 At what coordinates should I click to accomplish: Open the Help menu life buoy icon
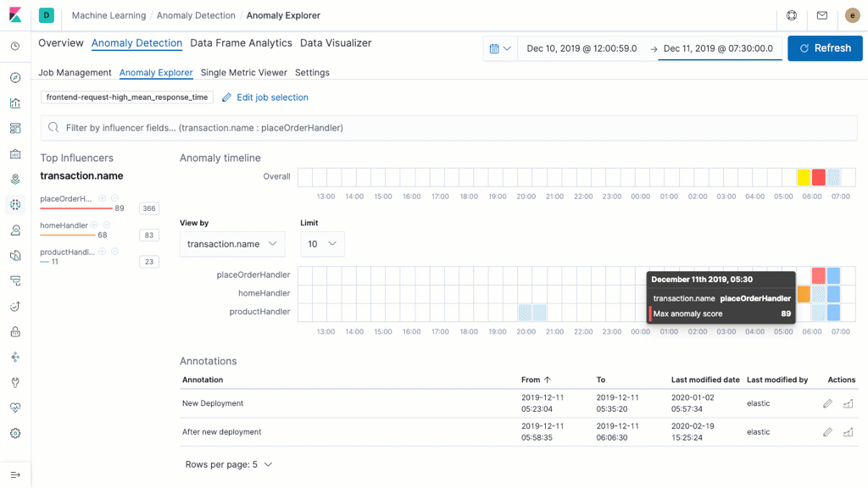[793, 14]
